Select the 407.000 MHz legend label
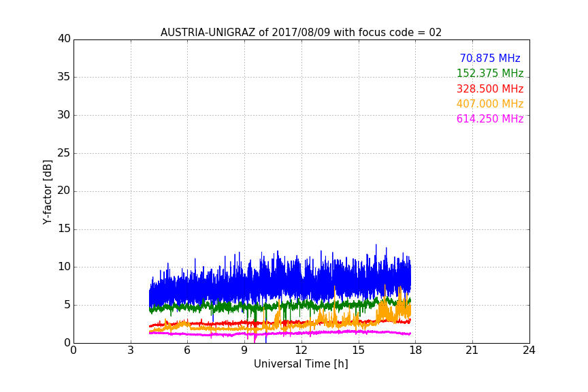This screenshot has height=392, width=588. (490, 103)
